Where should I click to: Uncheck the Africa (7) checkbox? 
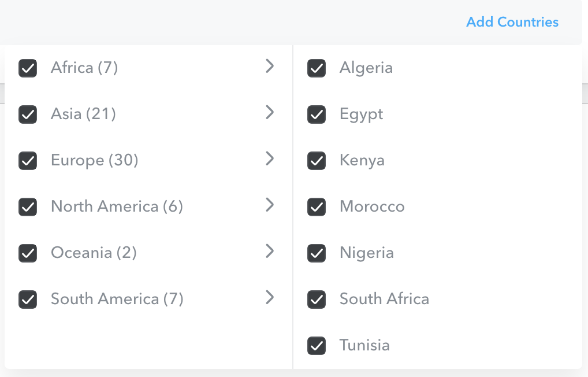click(28, 68)
